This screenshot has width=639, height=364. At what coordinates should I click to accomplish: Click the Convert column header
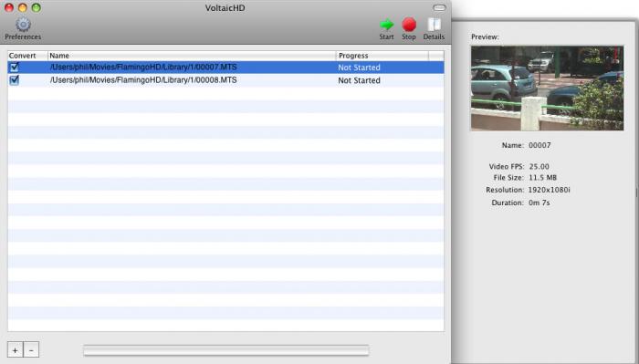pyautogui.click(x=27, y=56)
